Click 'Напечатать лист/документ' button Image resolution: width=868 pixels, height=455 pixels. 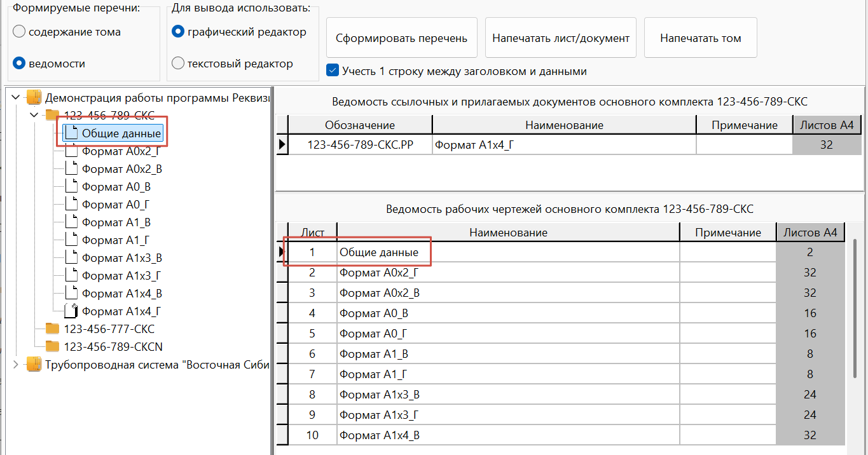tap(561, 38)
